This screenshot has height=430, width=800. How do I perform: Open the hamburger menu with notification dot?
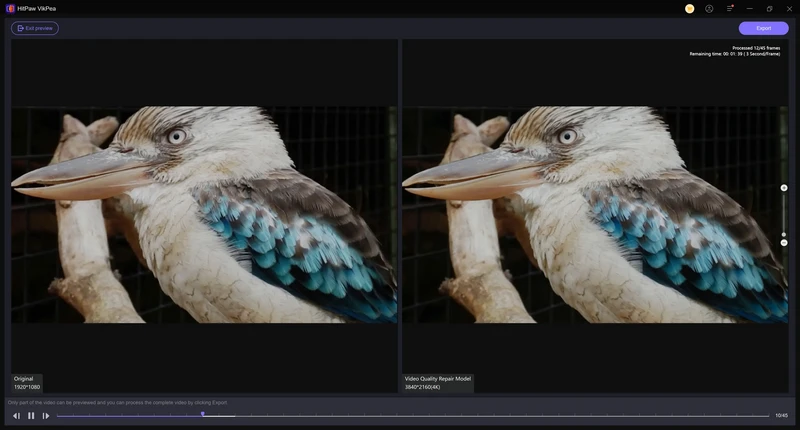point(730,8)
